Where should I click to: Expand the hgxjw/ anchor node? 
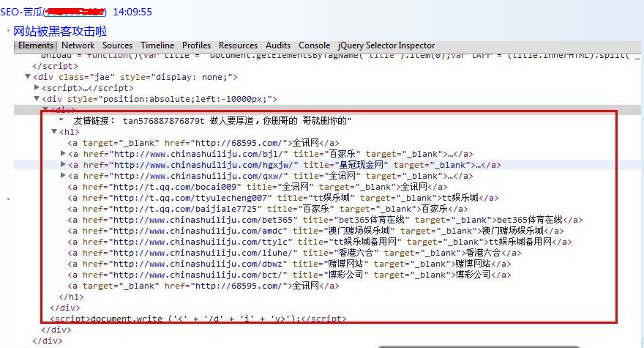click(63, 165)
